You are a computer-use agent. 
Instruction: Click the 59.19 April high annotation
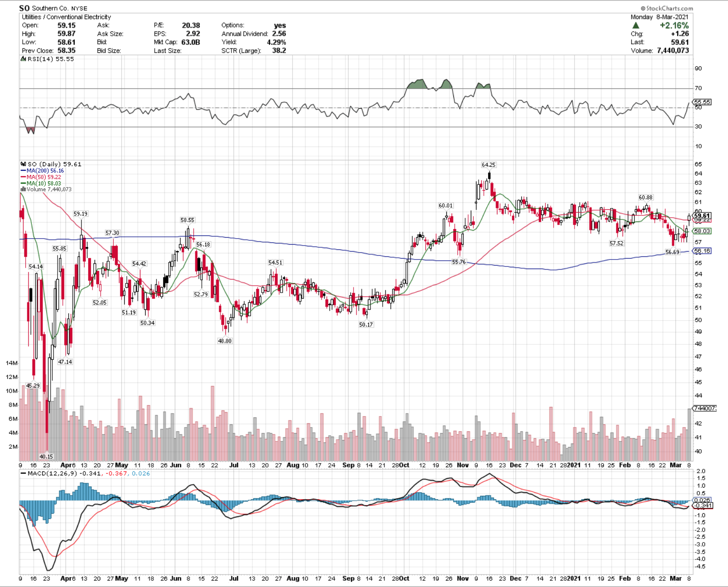pyautogui.click(x=80, y=214)
